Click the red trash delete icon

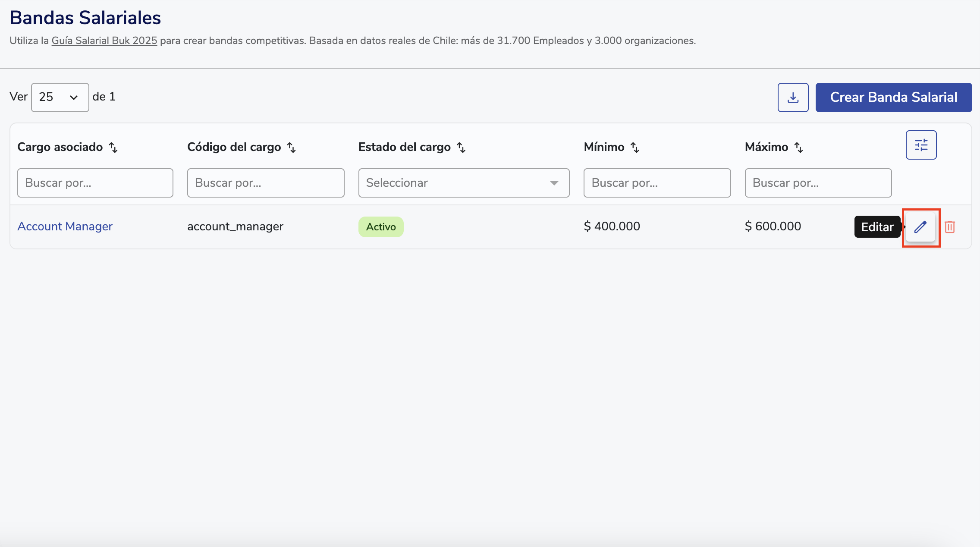point(950,227)
